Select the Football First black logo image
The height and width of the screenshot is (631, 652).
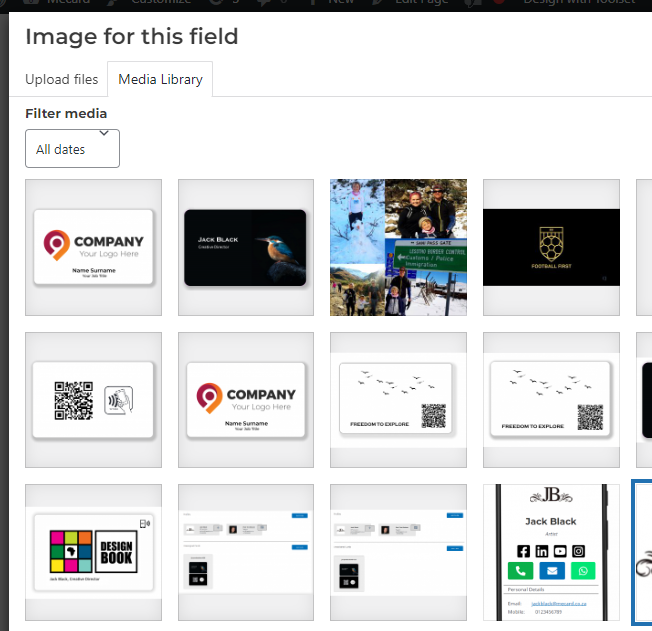click(551, 247)
